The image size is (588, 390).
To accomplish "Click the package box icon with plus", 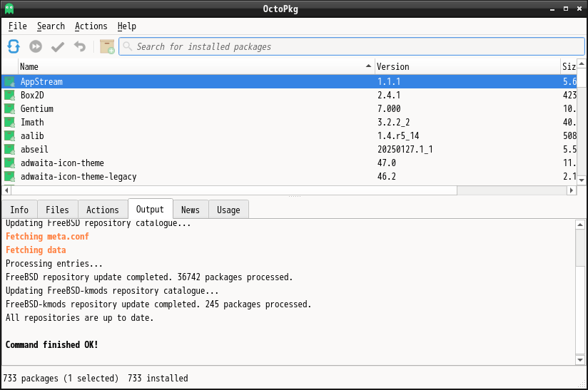I will [x=107, y=46].
